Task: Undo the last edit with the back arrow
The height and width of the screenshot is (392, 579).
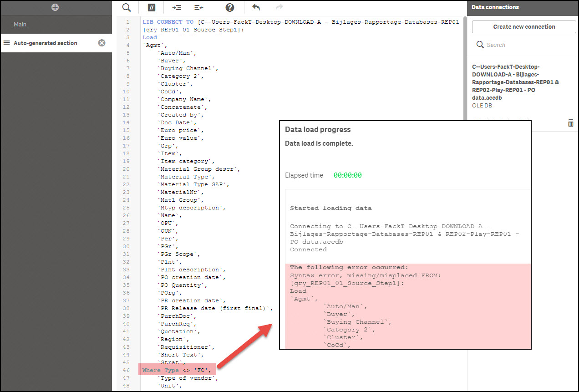Action: pos(256,7)
